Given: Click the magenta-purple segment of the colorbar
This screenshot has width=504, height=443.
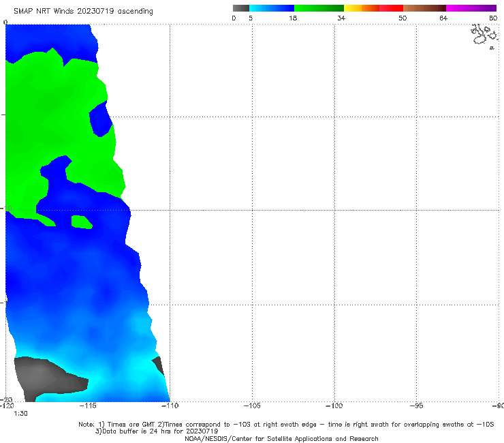Looking at the screenshot, I should tap(471, 8).
